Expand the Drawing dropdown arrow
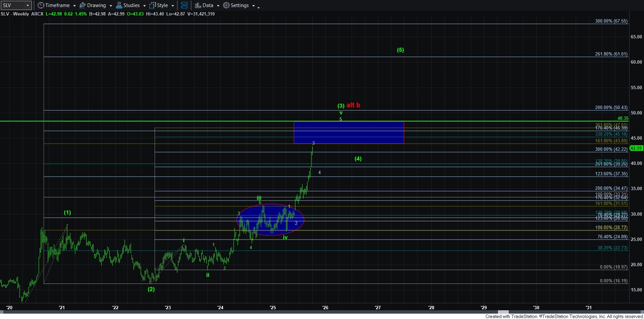The height and width of the screenshot is (319, 644). (111, 6)
